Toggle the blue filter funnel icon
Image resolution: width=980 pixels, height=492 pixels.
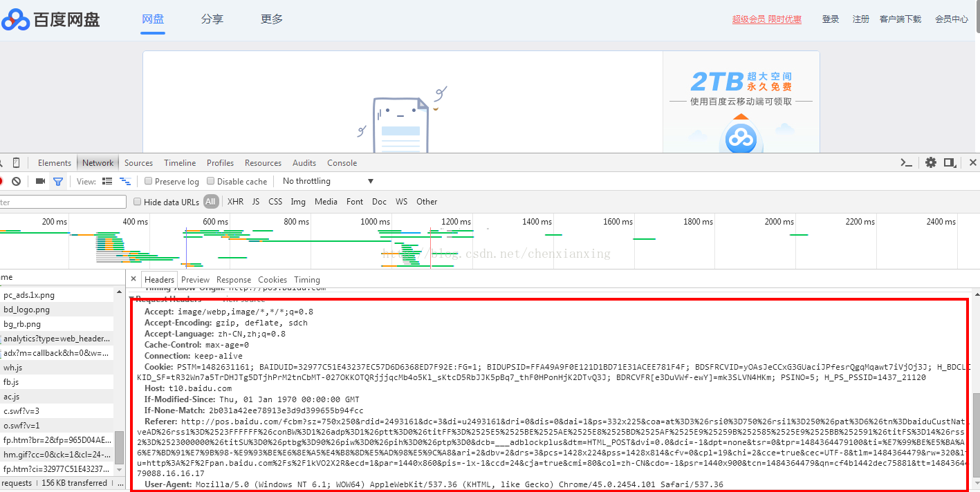pyautogui.click(x=58, y=181)
